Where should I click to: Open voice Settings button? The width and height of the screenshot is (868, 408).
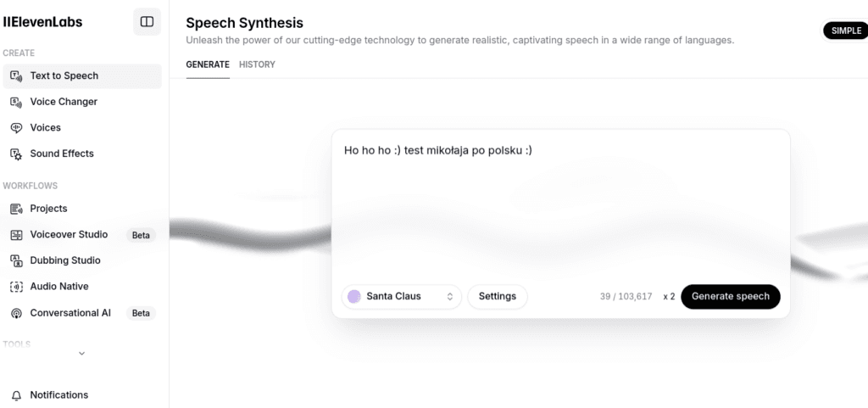coord(497,297)
